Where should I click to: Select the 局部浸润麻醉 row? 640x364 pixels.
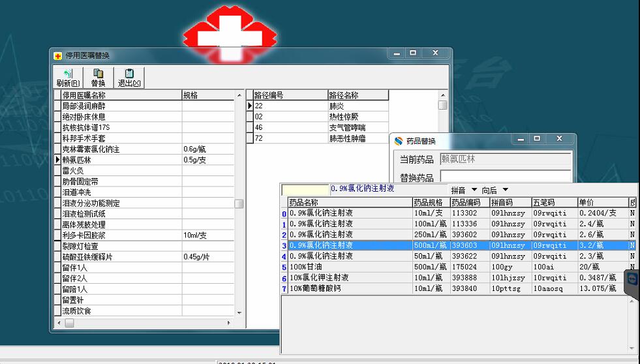point(144,106)
